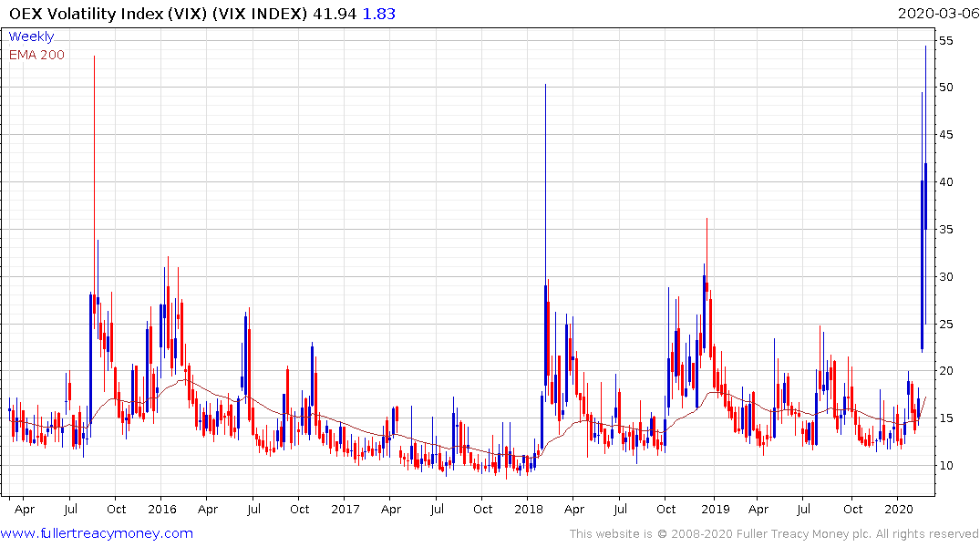Viewport: 980px width, 547px height.
Task: Click the 45 price axis label
Action: (x=945, y=134)
